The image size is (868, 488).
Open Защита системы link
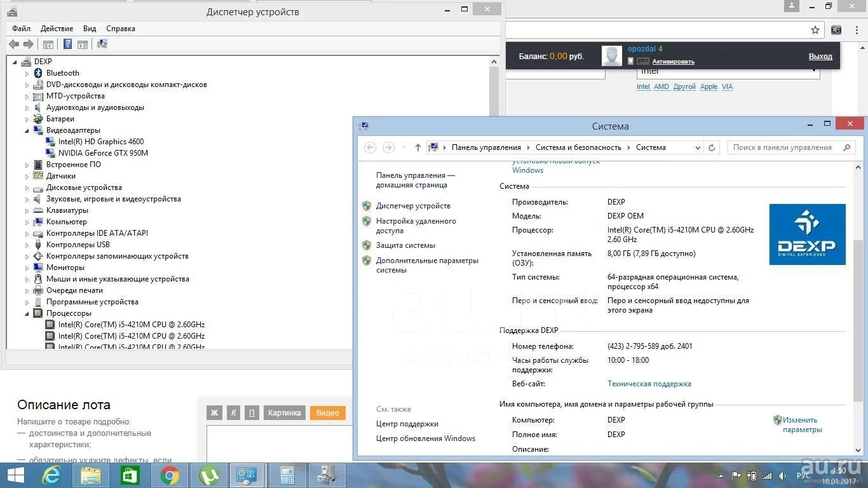point(405,245)
